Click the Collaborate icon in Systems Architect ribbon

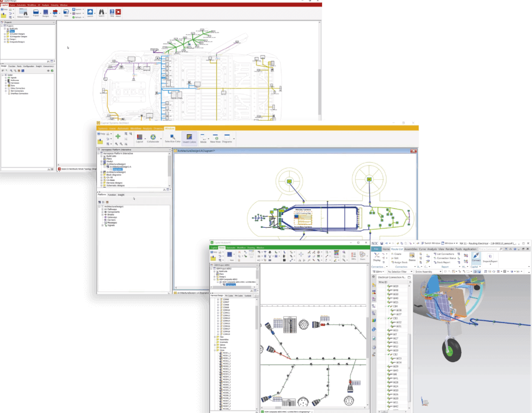(153, 138)
